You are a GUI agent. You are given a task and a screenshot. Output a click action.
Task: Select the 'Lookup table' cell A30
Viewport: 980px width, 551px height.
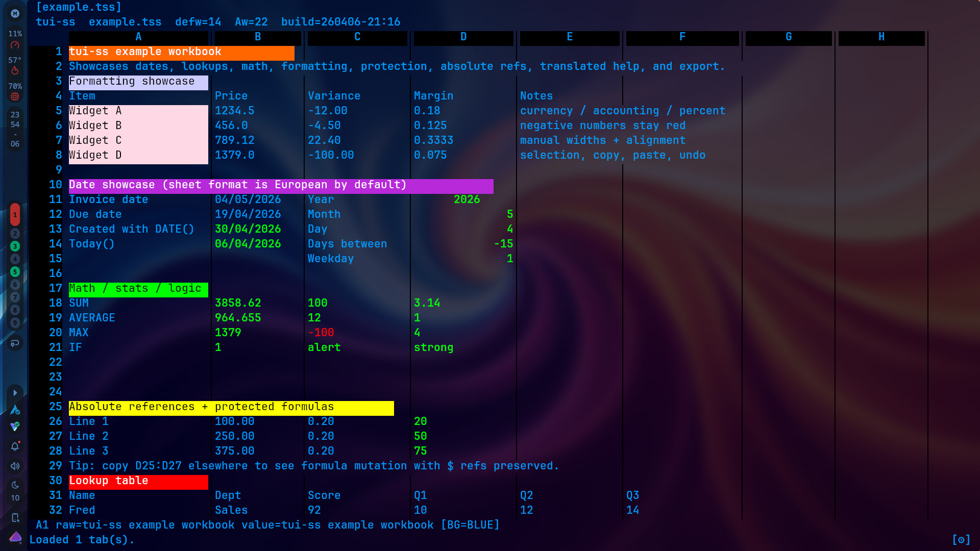[138, 481]
